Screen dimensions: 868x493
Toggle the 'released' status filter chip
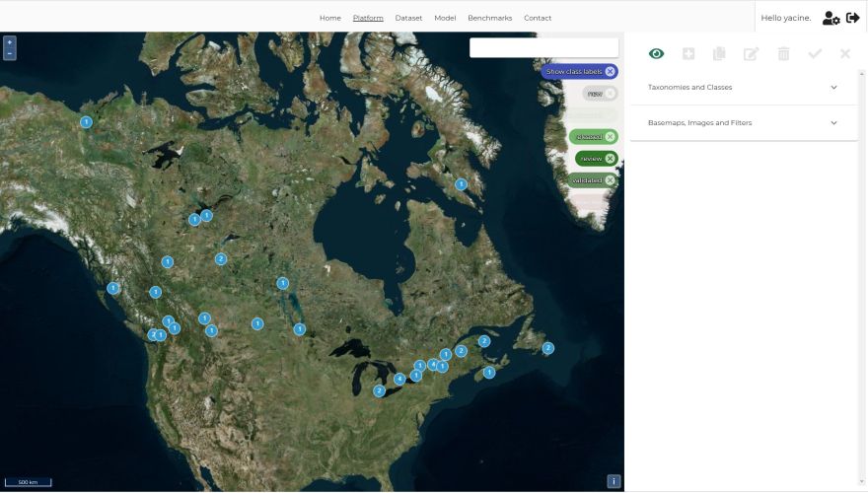pyautogui.click(x=594, y=137)
